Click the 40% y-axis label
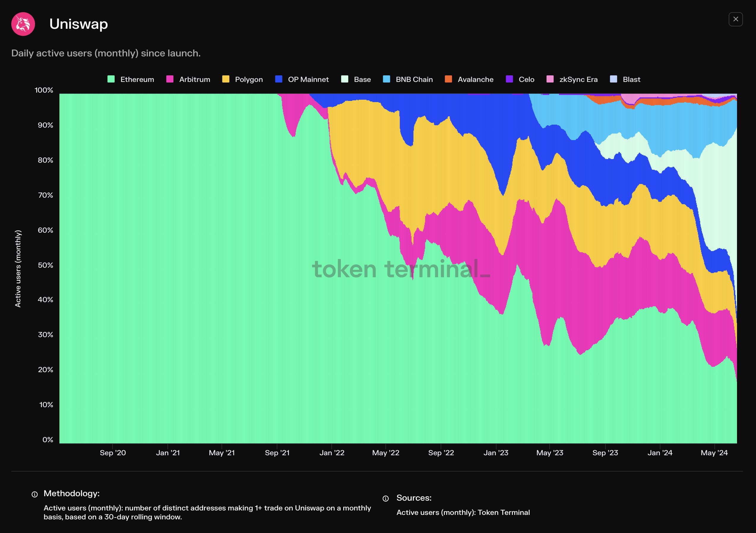This screenshot has height=533, width=756. (x=45, y=300)
